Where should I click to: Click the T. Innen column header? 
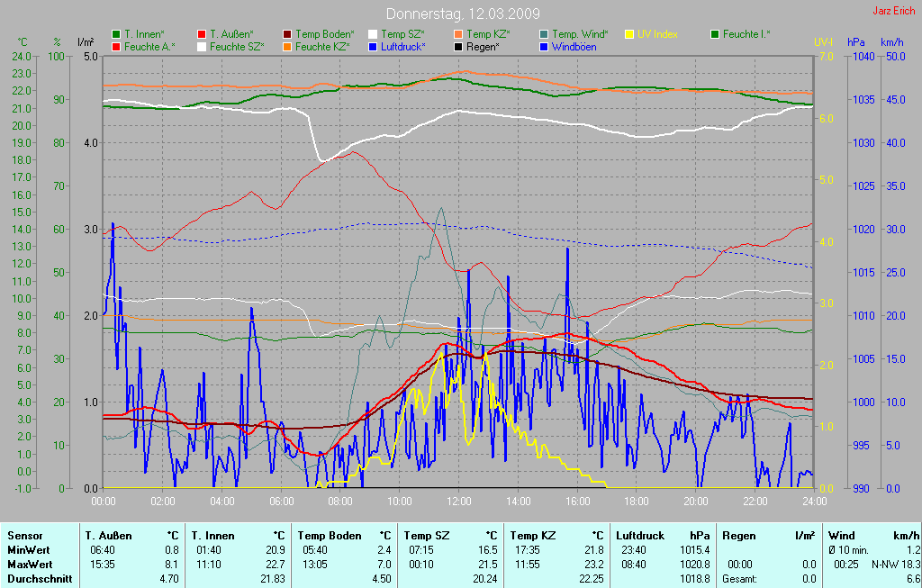pyautogui.click(x=212, y=536)
